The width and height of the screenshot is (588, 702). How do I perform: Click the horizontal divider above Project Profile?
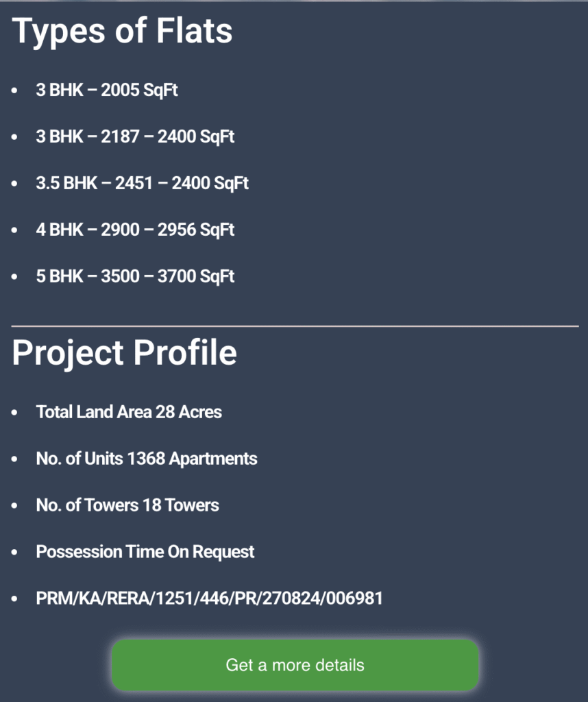295,326
